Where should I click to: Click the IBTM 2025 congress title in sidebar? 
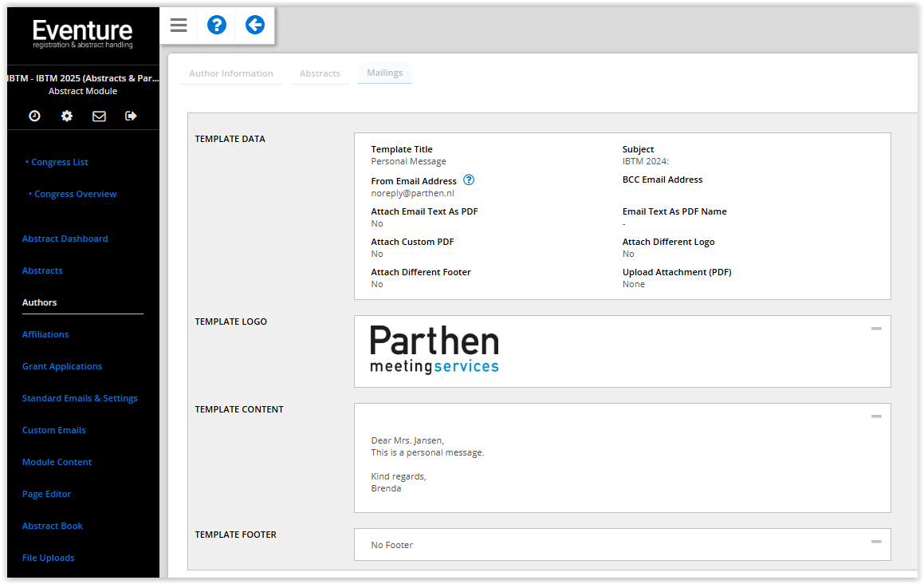tap(83, 78)
